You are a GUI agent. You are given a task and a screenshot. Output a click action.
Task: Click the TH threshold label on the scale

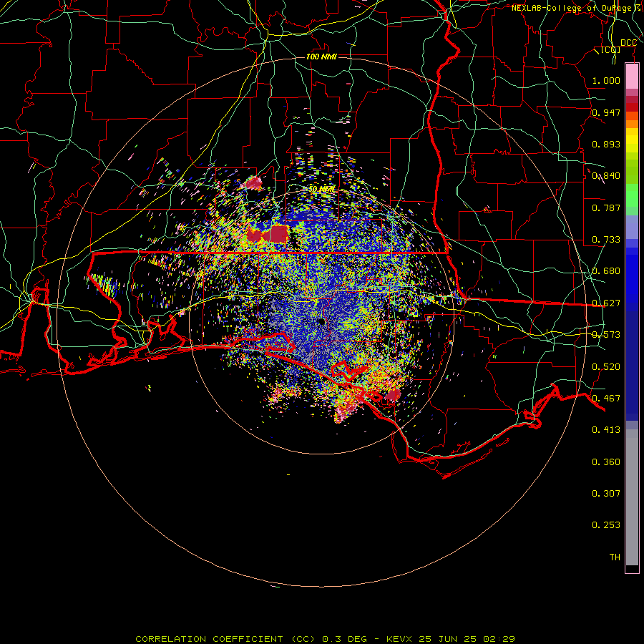615,557
